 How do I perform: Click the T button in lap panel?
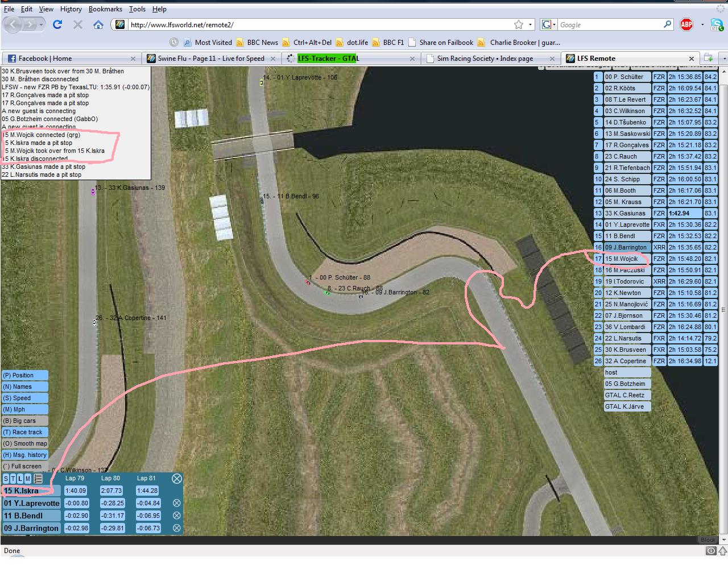13,479
